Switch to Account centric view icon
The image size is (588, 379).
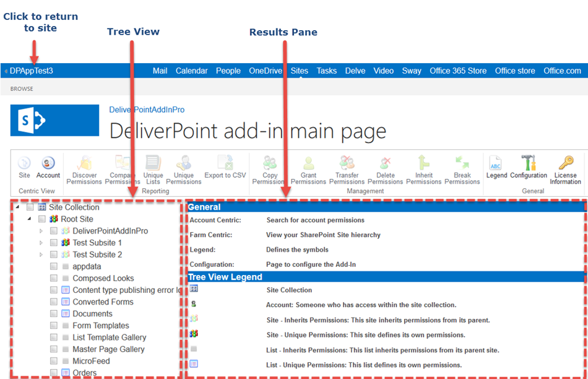tap(48, 163)
